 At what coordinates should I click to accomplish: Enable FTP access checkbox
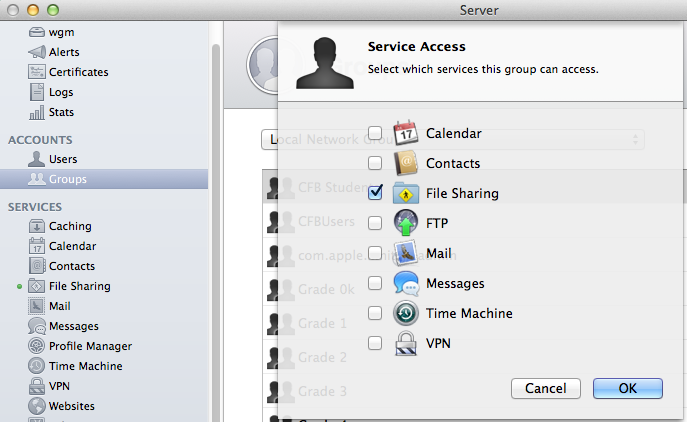click(x=375, y=223)
